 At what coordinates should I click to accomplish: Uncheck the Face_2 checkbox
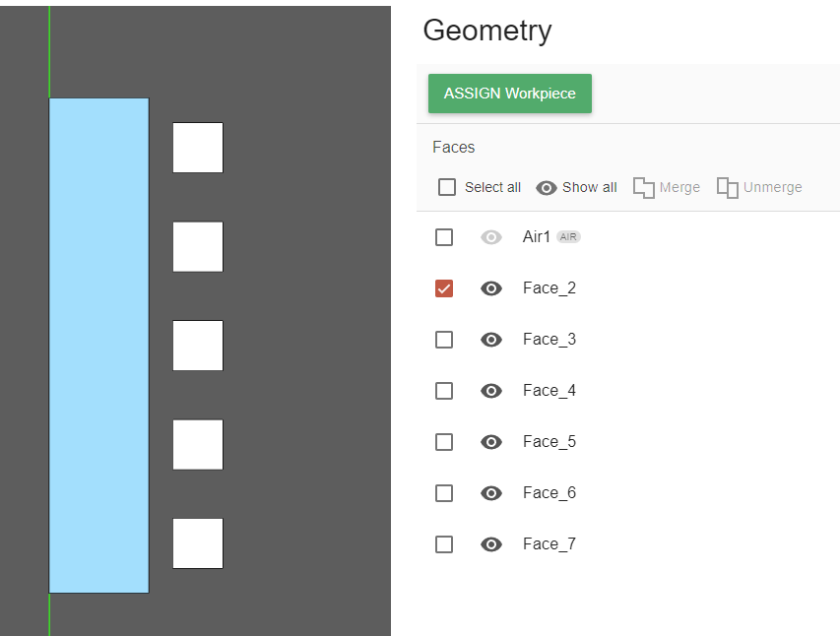[x=444, y=288]
